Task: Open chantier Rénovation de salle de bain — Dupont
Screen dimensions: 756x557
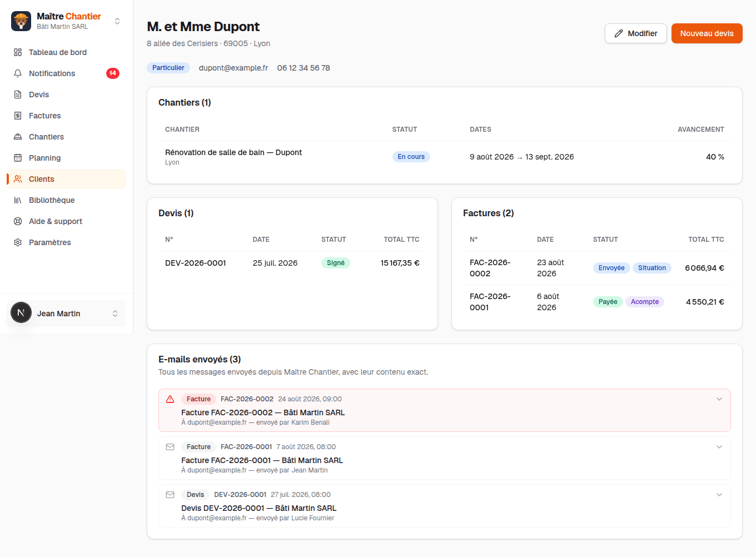Action: [x=233, y=152]
